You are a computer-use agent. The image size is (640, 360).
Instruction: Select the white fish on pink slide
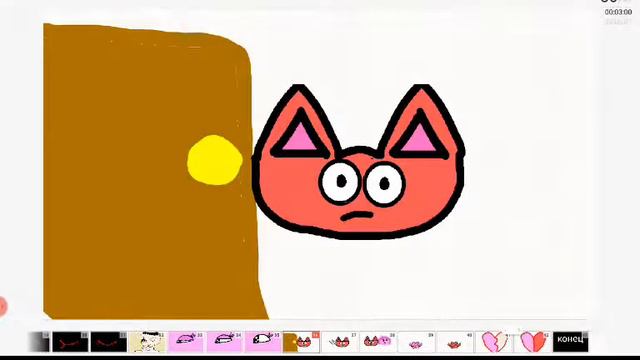pyautogui.click(x=262, y=342)
